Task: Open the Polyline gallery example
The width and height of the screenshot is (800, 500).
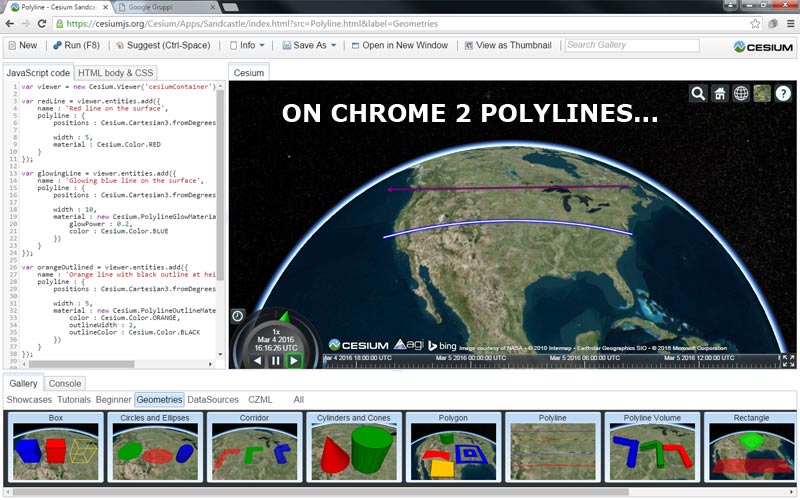Action: [553, 447]
